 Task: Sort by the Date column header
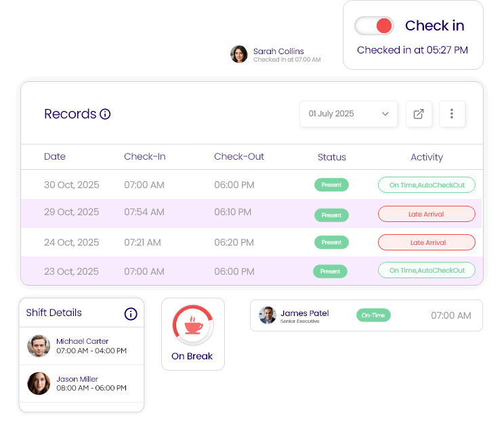55,157
